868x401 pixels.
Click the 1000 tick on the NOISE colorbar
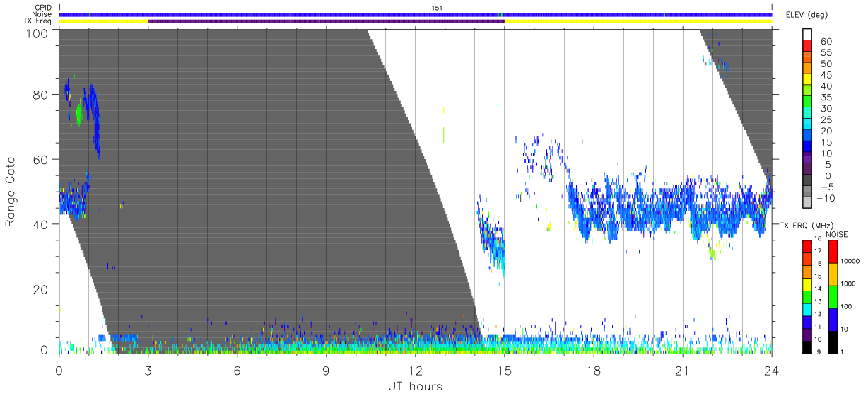[x=848, y=284]
